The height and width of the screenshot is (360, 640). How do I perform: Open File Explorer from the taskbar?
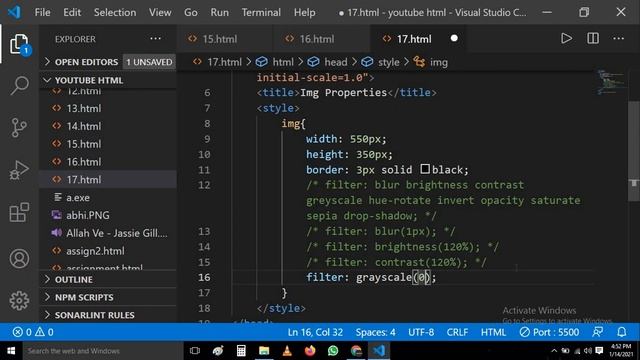pyautogui.click(x=264, y=351)
